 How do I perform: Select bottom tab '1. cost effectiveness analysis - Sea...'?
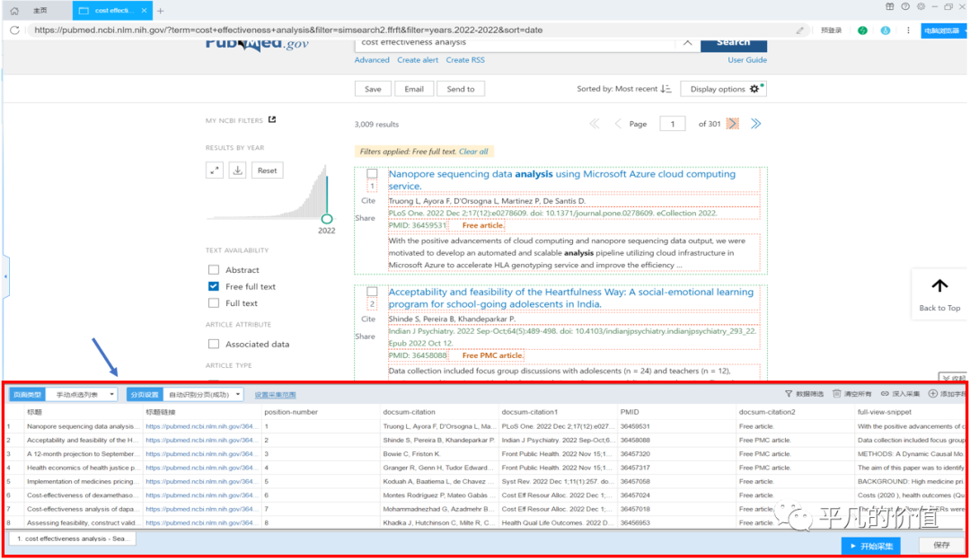[73, 538]
